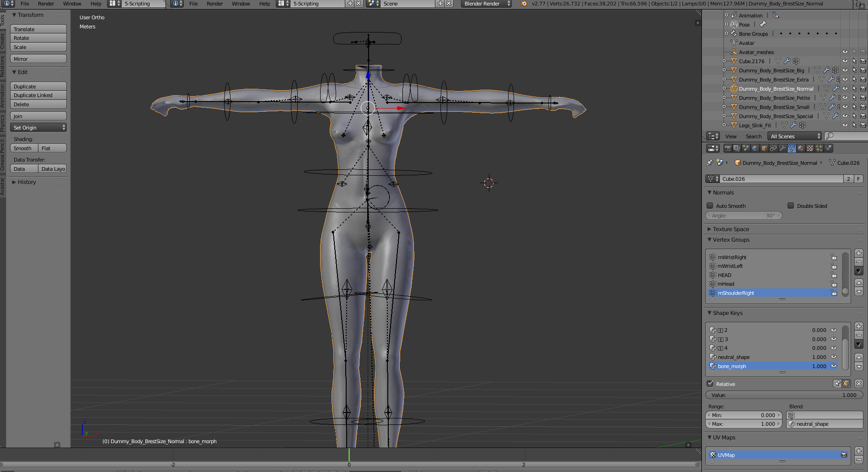
Task: Open the Render Layers properties tab
Action: 737,148
